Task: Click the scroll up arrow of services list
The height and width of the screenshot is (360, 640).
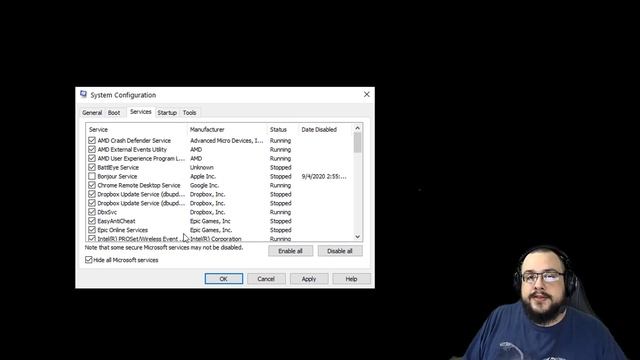Action: tap(358, 128)
